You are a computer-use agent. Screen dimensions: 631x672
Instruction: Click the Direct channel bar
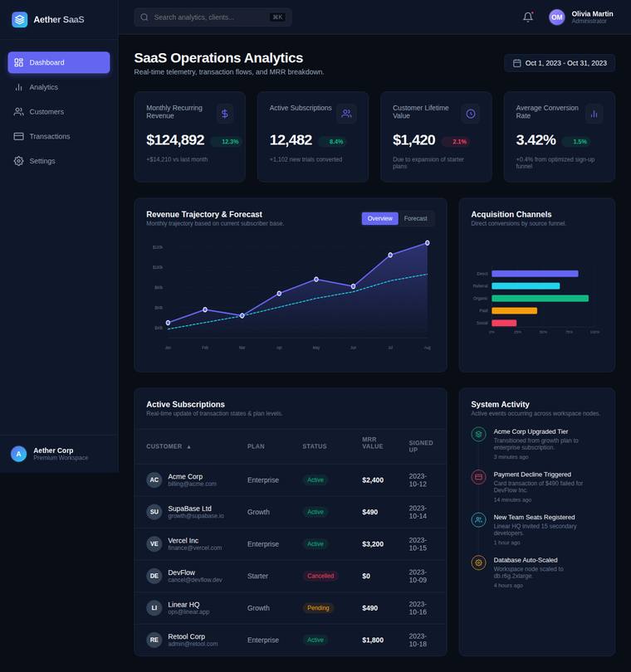coord(535,274)
